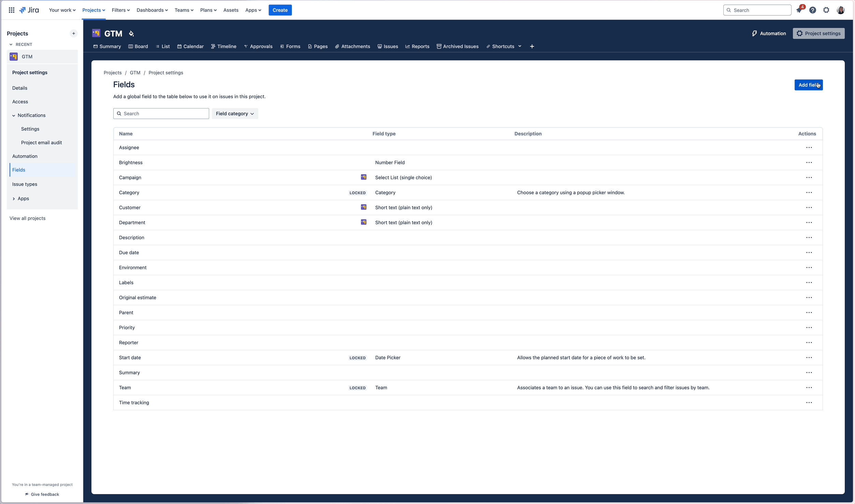Viewport: 855px width, 504px height.
Task: Open the Jira app switcher grid
Action: [11, 10]
